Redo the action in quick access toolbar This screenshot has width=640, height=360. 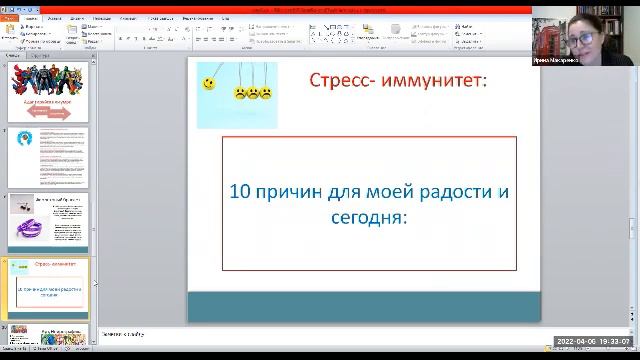[x=30, y=10]
